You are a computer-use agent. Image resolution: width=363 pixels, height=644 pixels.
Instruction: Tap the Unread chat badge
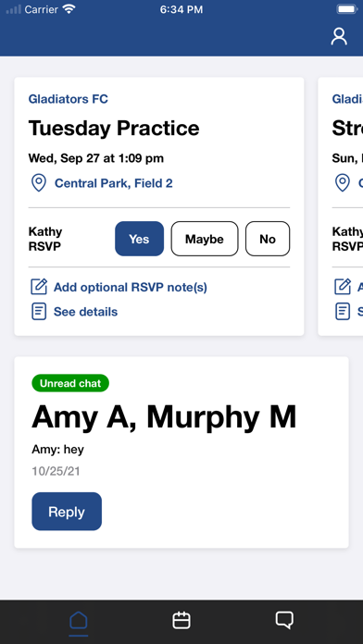tap(70, 383)
